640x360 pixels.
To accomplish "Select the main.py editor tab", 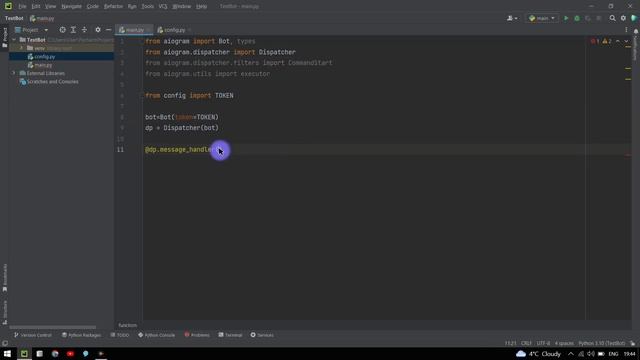I will pos(134,30).
